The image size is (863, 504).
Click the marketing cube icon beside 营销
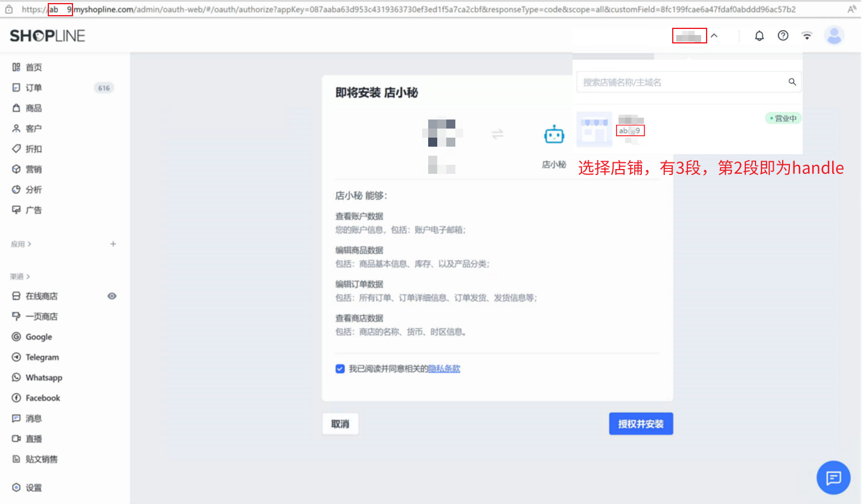(16, 169)
